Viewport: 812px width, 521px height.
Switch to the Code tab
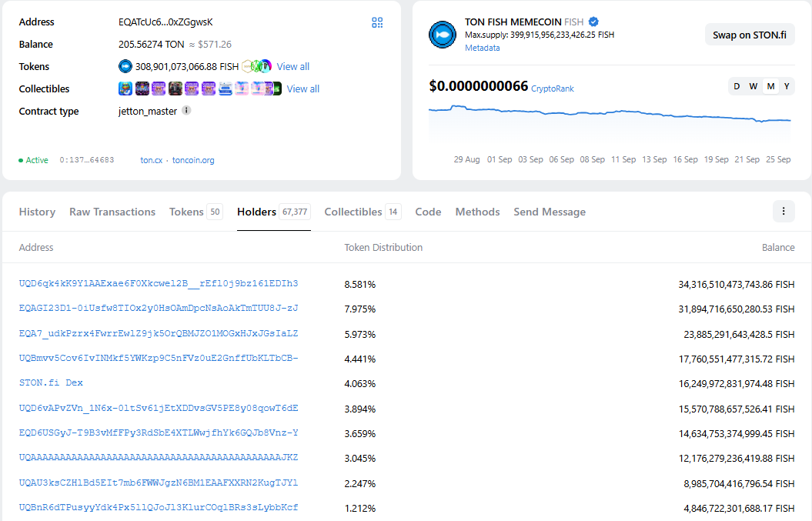(x=428, y=212)
